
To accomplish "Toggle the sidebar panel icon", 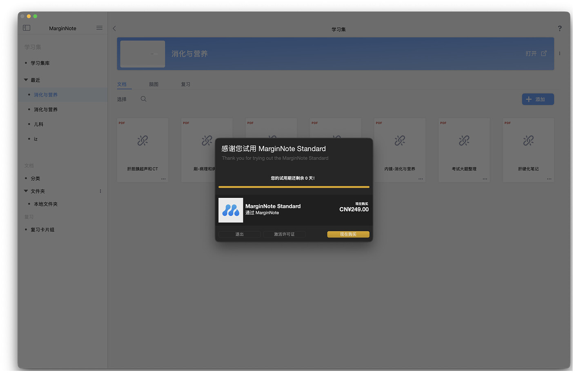I will (27, 28).
